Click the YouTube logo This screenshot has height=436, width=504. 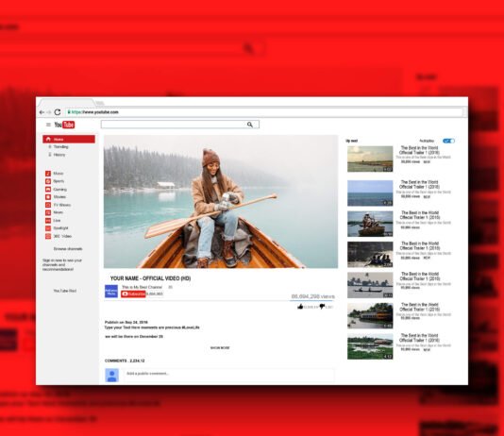[x=64, y=125]
